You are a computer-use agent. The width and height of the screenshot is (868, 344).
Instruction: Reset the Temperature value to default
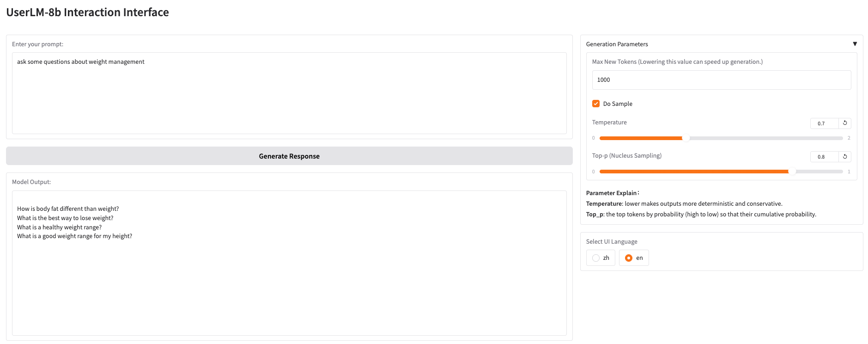(x=844, y=123)
